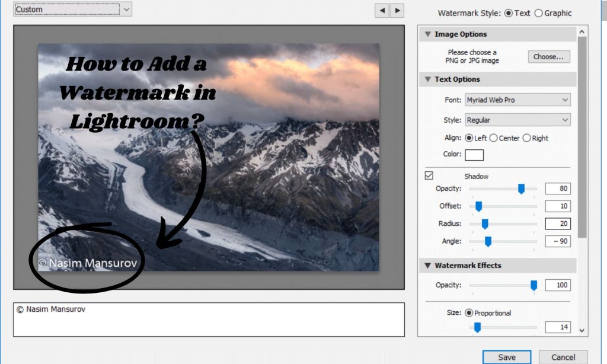This screenshot has width=607, height=364.
Task: Click the Shadow Offset slider handle
Action: (478, 206)
